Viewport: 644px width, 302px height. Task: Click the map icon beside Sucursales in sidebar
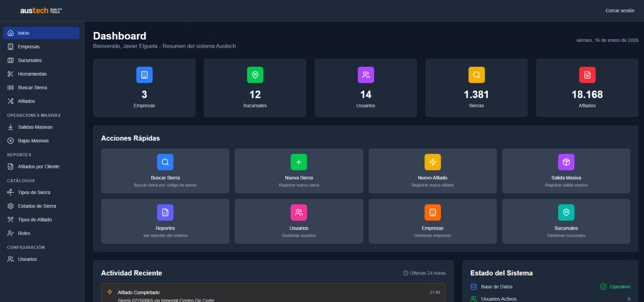(x=10, y=60)
